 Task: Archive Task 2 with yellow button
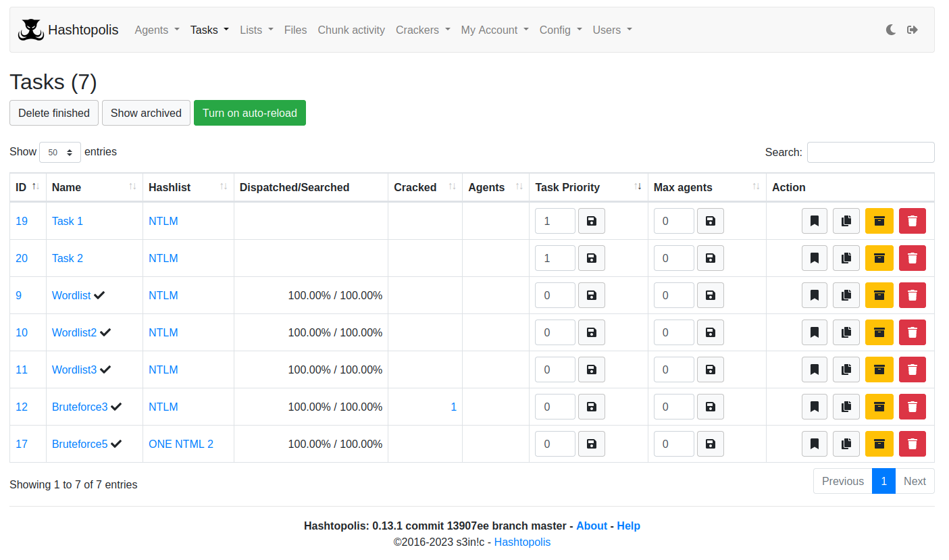[879, 258]
